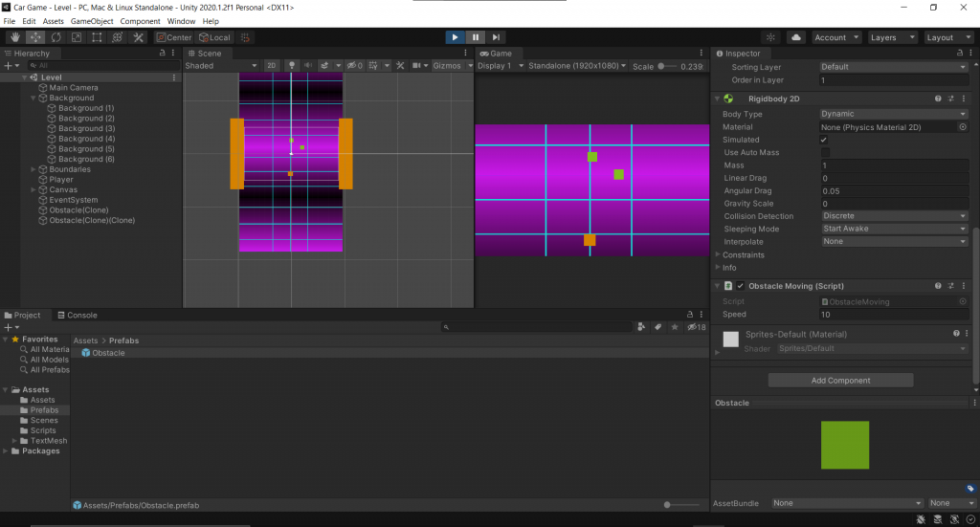Screen dimensions: 980x527
Task: Enable the Use Auto Mass checkbox
Action: tap(825, 153)
